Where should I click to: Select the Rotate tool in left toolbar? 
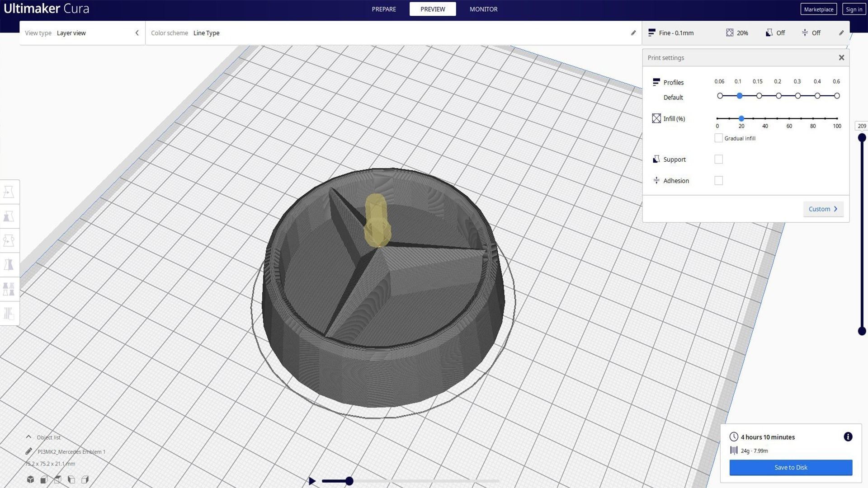(x=9, y=240)
